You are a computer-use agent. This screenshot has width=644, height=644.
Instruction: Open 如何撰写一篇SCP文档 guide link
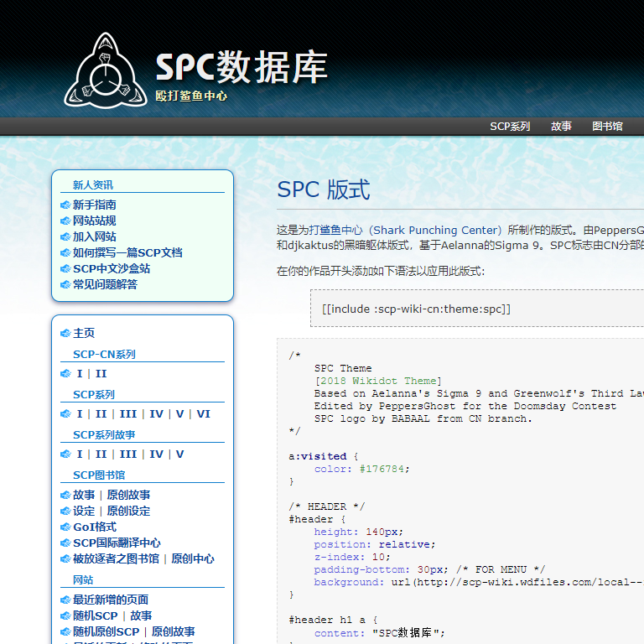point(127,252)
